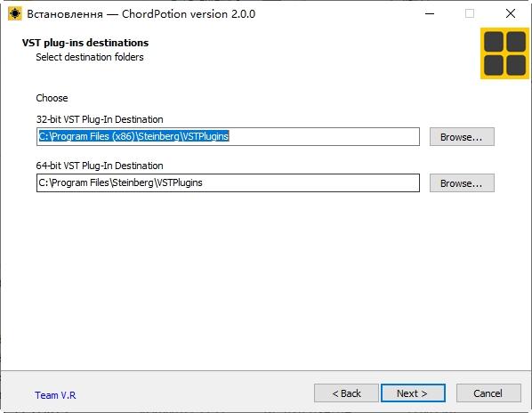Go back with the < Back button
Viewport: 532px width, 413px height.
(x=346, y=393)
